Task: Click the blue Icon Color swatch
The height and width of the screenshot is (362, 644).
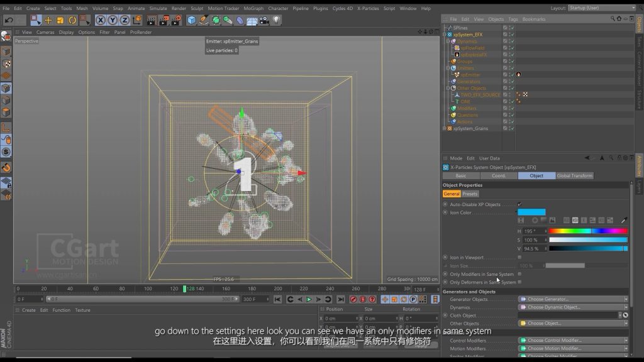Action: (x=531, y=212)
